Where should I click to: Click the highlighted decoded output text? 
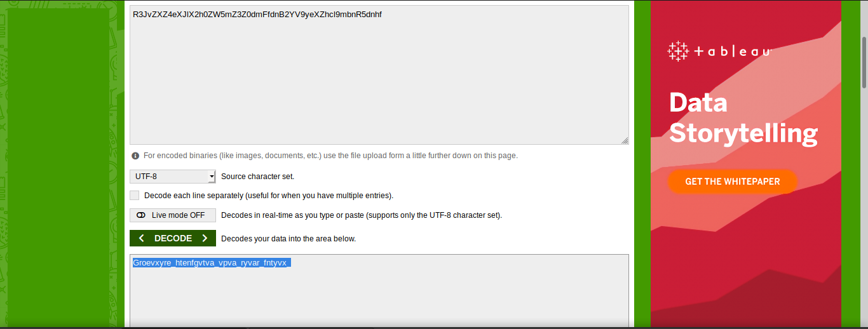click(x=212, y=262)
